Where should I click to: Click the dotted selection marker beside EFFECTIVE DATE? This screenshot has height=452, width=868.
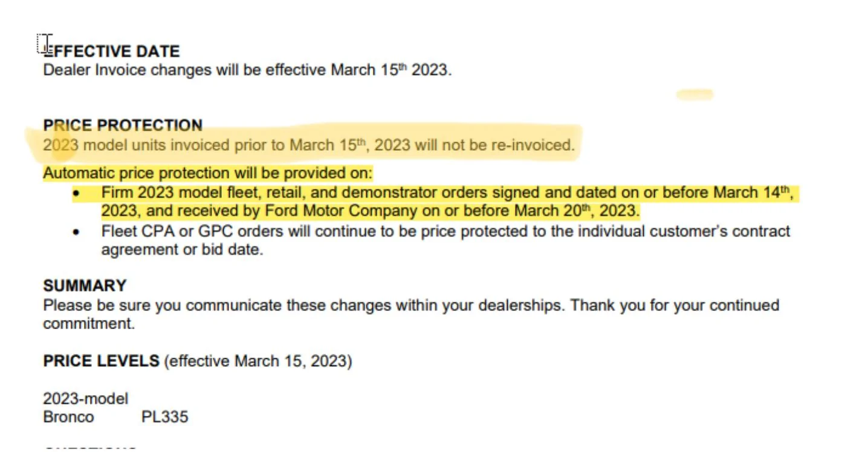coord(41,44)
